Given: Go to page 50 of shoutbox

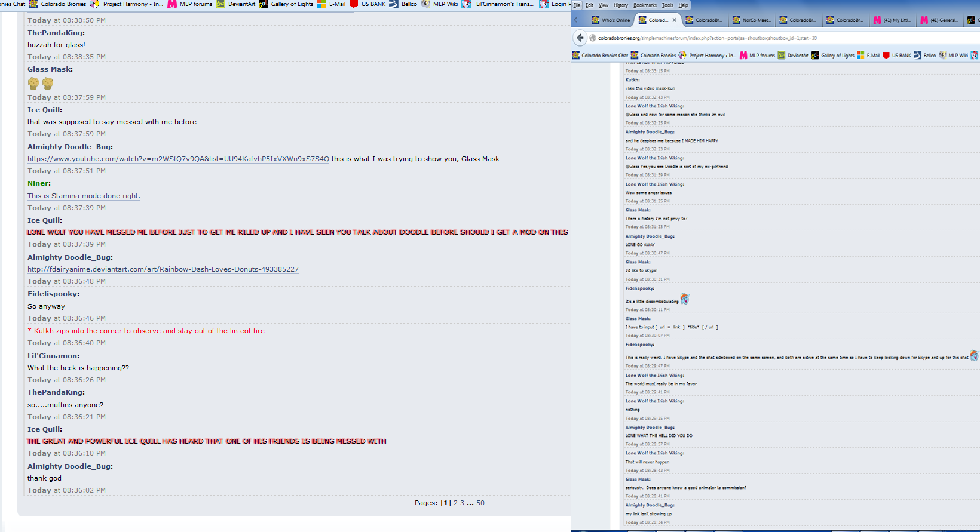Looking at the screenshot, I should click(480, 503).
